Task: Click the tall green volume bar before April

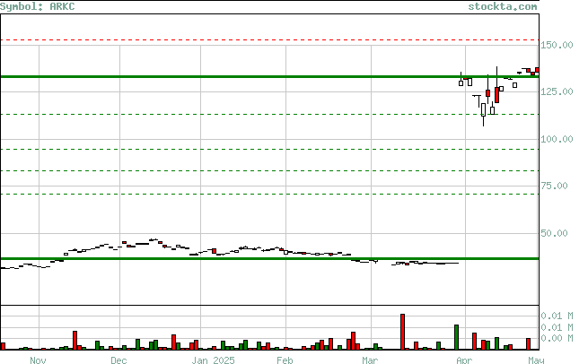Action: coord(457,337)
